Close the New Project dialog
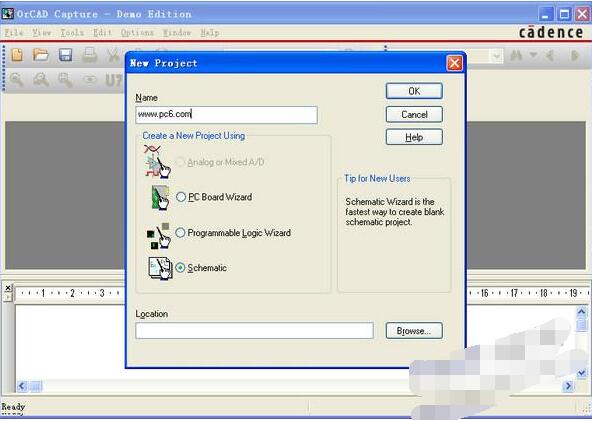Viewport: 592px width, 421px height. [x=454, y=63]
